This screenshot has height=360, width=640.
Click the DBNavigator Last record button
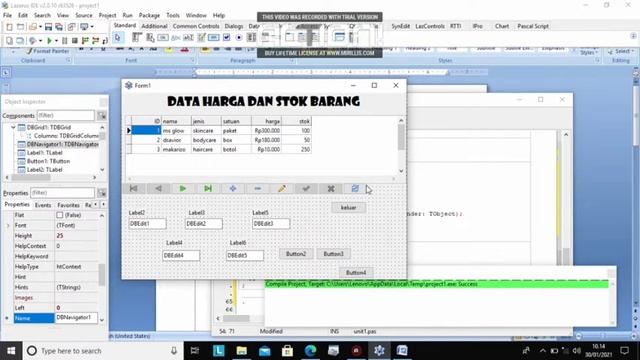tap(208, 188)
